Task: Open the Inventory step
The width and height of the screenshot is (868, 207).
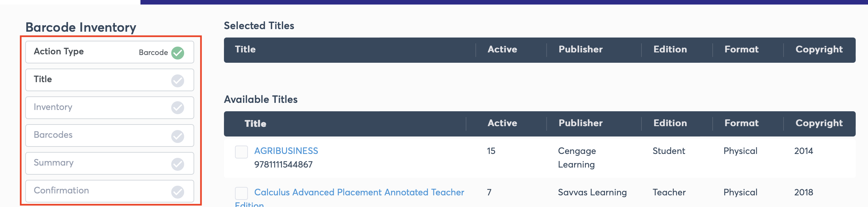Action: (x=109, y=108)
